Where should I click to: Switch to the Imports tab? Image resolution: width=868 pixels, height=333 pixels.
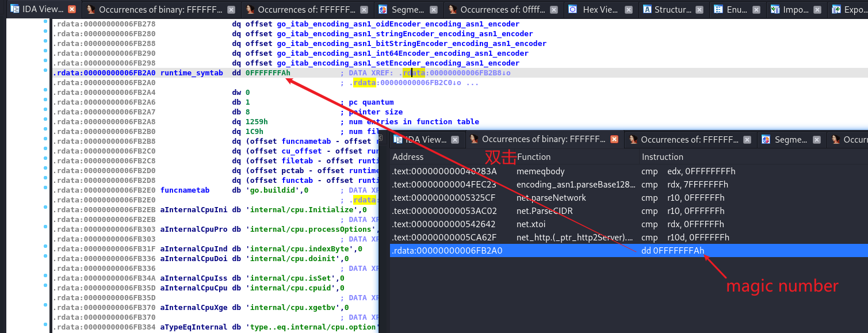795,9
